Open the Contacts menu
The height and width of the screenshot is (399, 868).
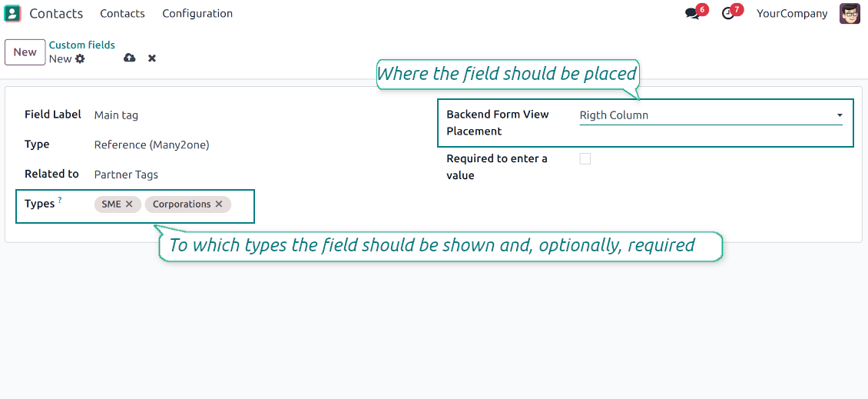pos(122,14)
